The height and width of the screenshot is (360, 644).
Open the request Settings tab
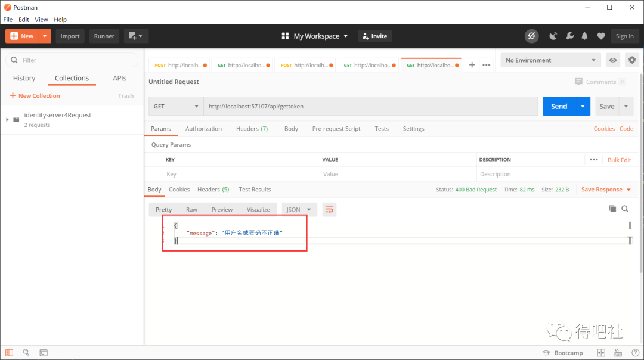pyautogui.click(x=413, y=129)
